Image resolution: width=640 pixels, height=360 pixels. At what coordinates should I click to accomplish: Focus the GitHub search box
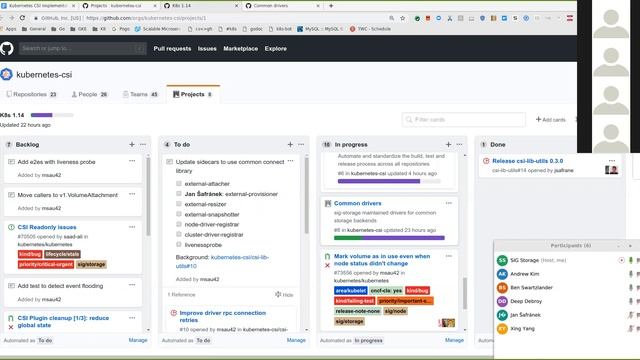coord(82,49)
